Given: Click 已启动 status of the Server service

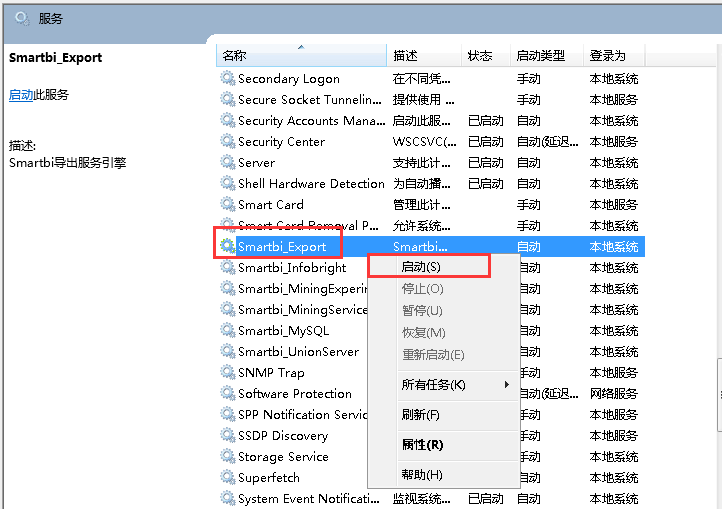Looking at the screenshot, I should (485, 162).
